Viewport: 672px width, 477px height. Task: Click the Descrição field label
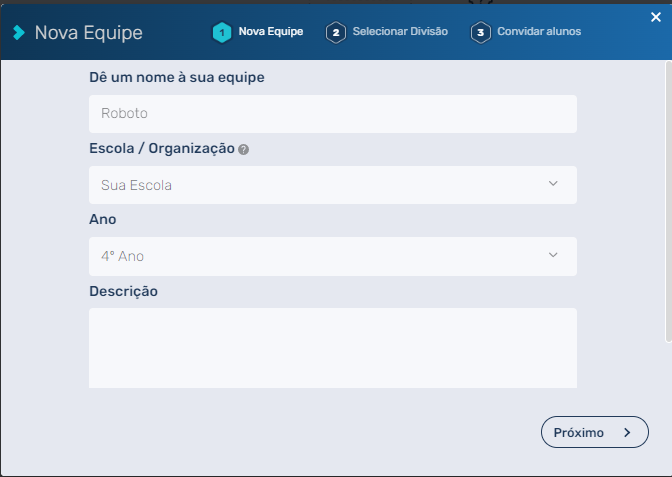tap(123, 291)
